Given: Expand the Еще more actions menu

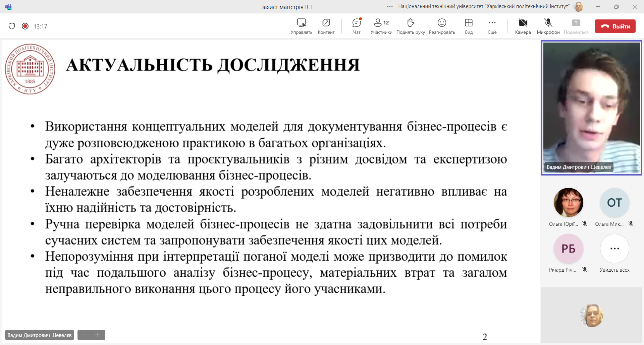Looking at the screenshot, I should coord(492,26).
